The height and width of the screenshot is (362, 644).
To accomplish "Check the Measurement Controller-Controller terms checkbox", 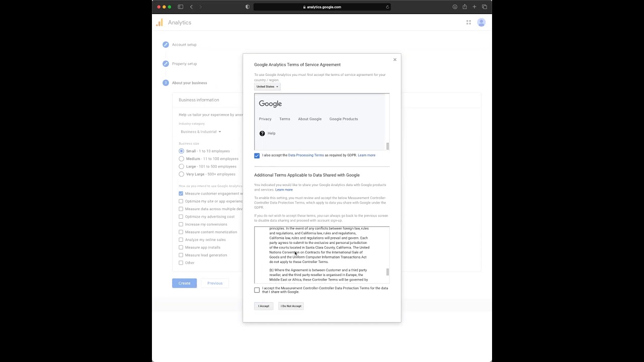I will pos(257,290).
